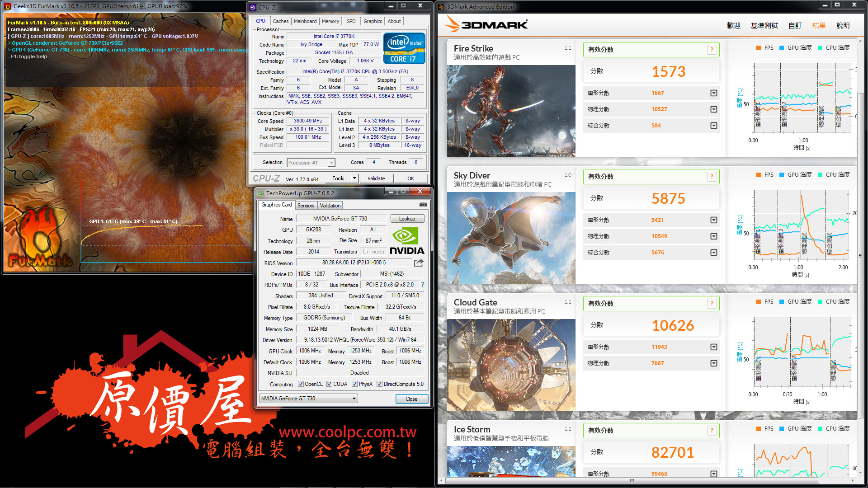Screen dimensions: 868x488
Task: Open the Fire Strike score help question mark
Action: click(x=712, y=50)
